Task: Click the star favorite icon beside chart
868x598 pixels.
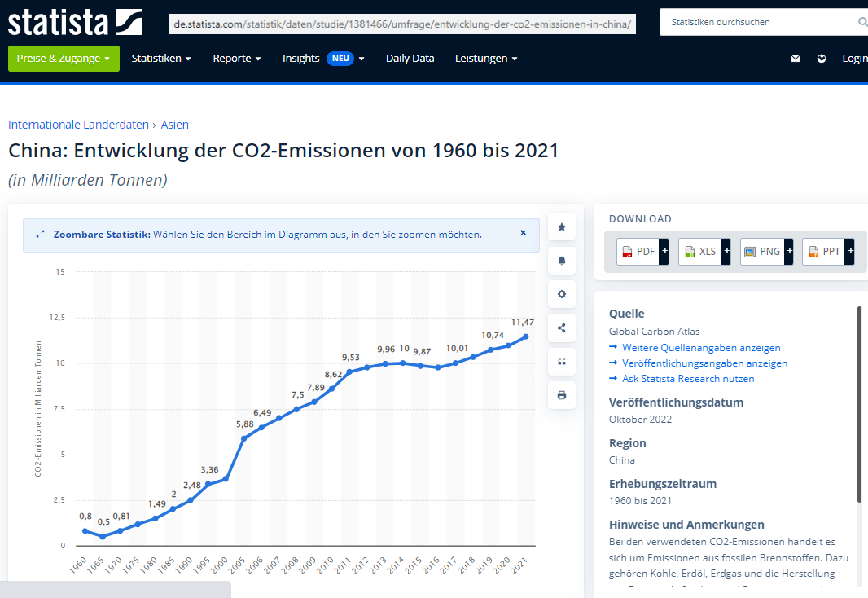Action: 562,227
